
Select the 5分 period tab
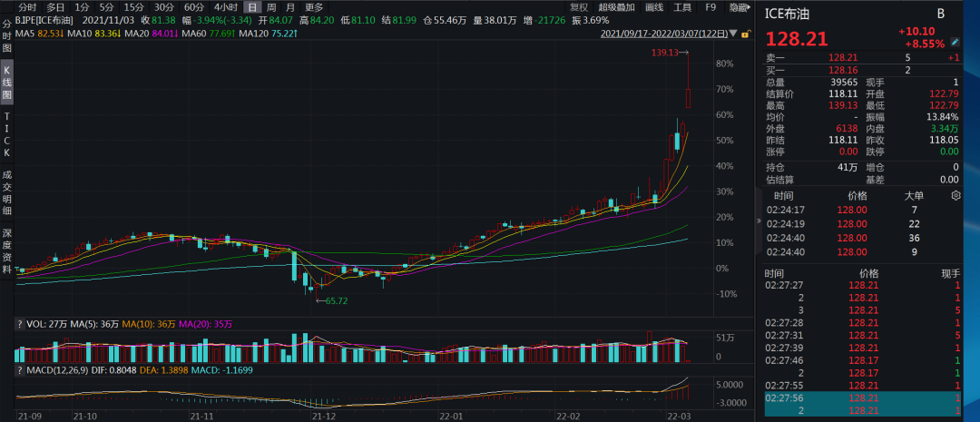[107, 7]
